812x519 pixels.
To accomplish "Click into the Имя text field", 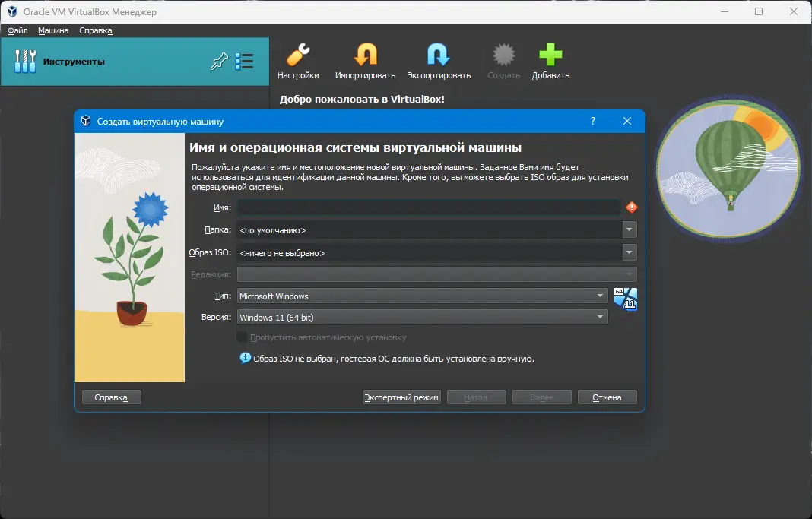I will (429, 207).
